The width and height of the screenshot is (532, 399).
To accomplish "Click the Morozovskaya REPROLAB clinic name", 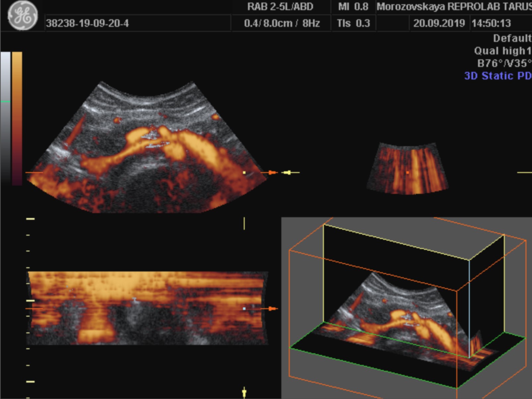I will (454, 7).
